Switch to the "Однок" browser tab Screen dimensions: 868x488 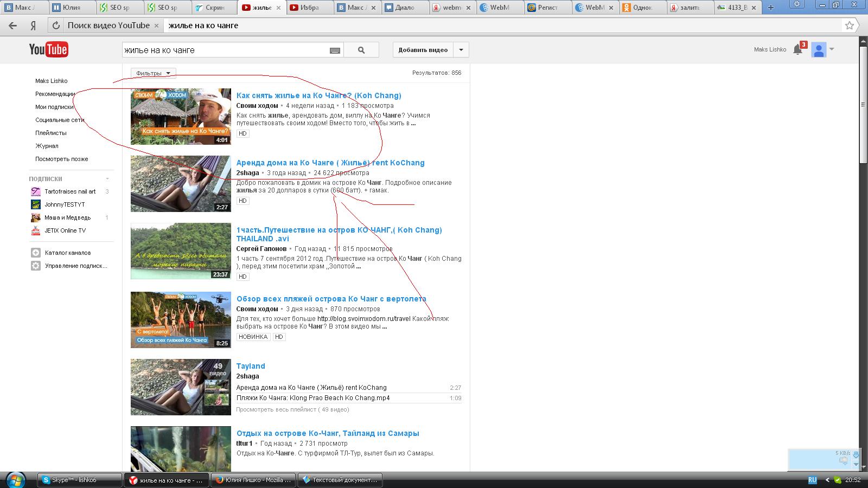coord(643,8)
